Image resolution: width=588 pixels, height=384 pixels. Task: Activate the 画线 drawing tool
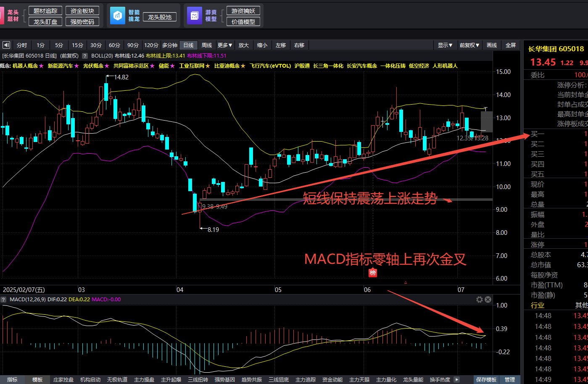(492, 45)
